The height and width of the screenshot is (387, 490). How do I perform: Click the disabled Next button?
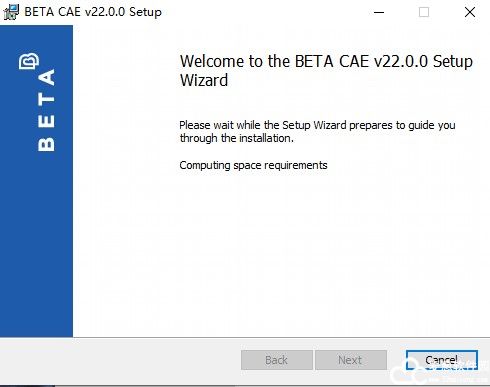[350, 360]
